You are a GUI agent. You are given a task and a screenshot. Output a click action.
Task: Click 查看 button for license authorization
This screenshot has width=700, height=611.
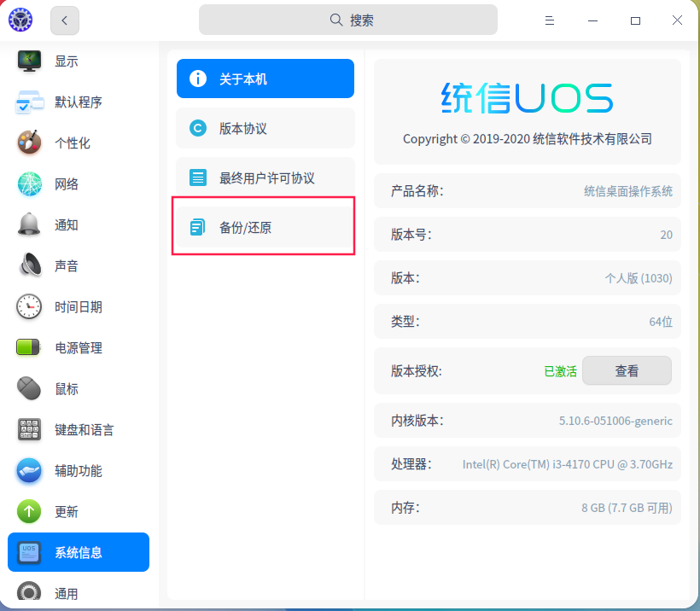(x=627, y=370)
